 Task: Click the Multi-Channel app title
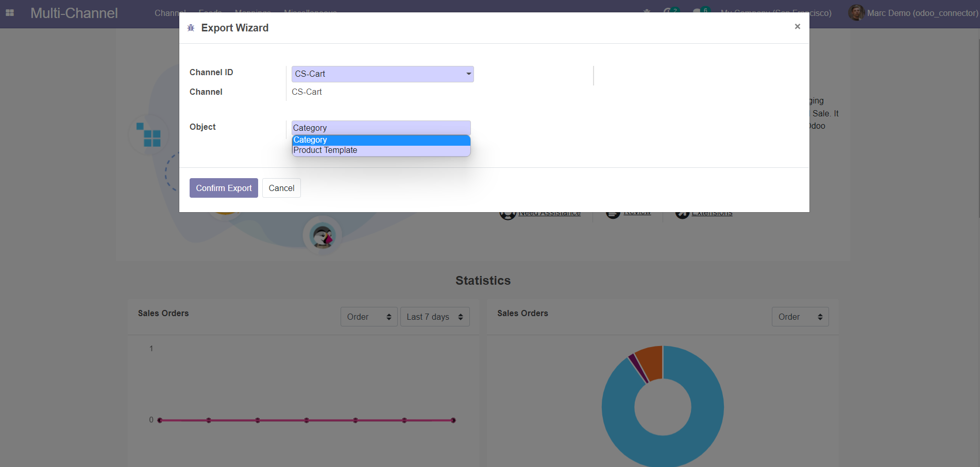pos(74,13)
